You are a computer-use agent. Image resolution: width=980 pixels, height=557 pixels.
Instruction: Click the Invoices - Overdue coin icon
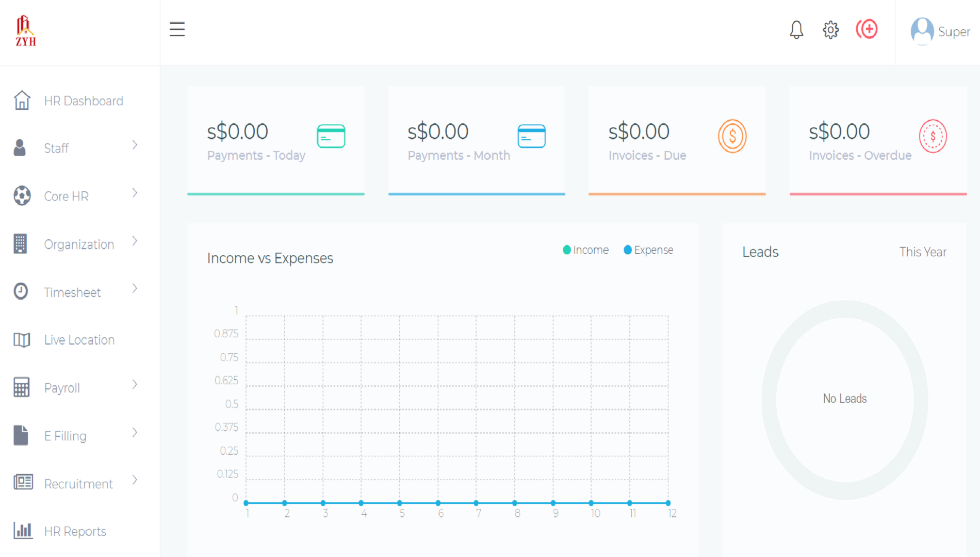click(x=933, y=136)
